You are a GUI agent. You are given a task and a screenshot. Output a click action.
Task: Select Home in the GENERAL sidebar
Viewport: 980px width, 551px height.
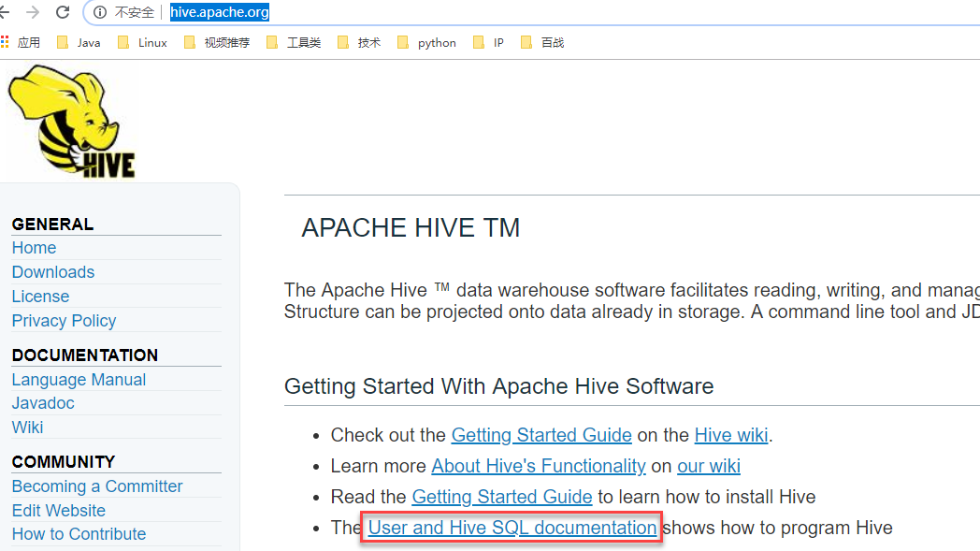click(34, 247)
